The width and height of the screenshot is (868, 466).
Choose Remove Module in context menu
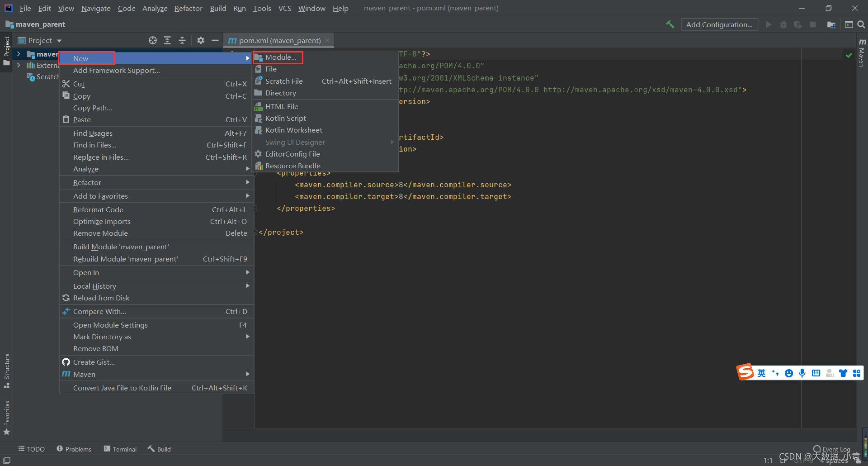pyautogui.click(x=156, y=233)
